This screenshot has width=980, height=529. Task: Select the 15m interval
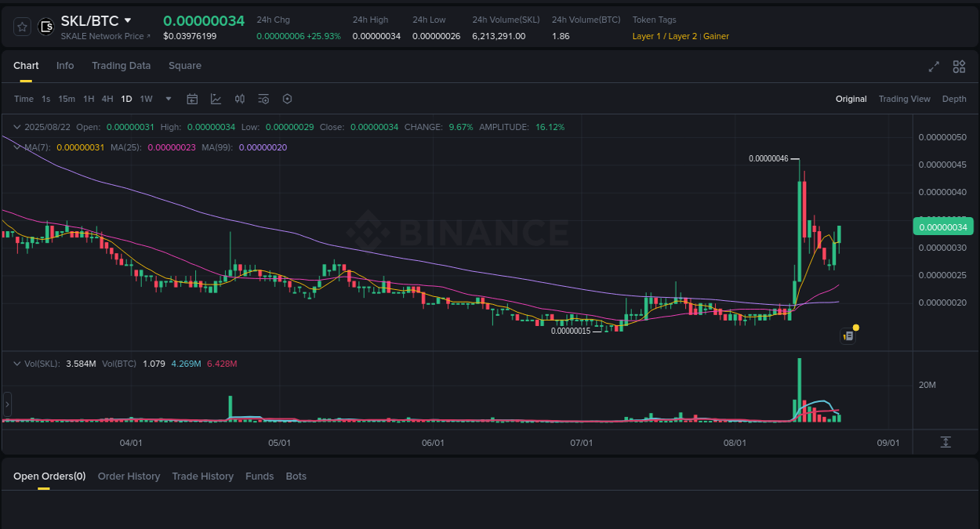pos(67,99)
